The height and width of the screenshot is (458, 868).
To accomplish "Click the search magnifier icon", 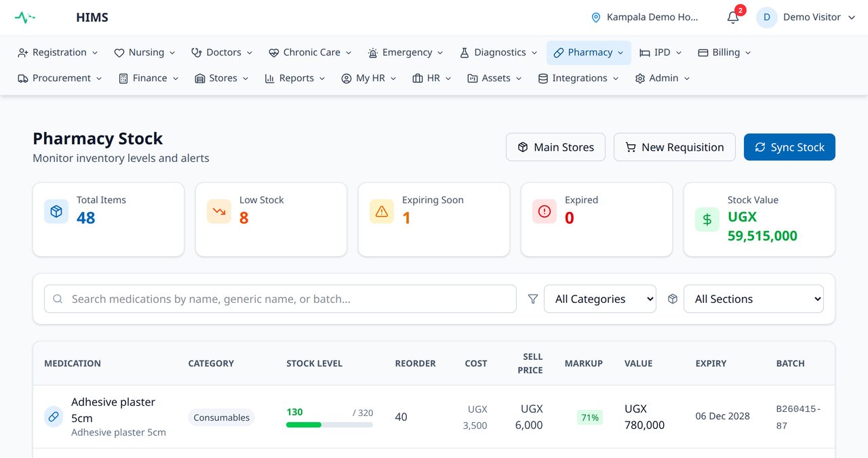I will click(58, 299).
